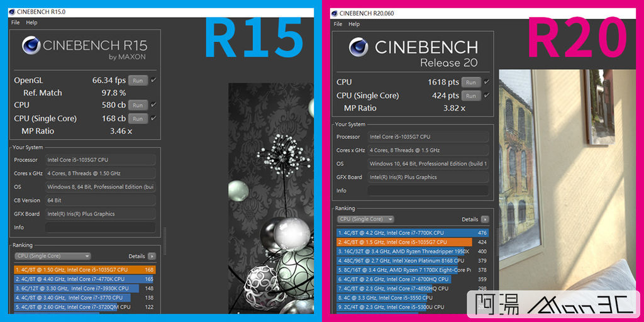Open the R15 ranking type dropdown

tap(52, 256)
